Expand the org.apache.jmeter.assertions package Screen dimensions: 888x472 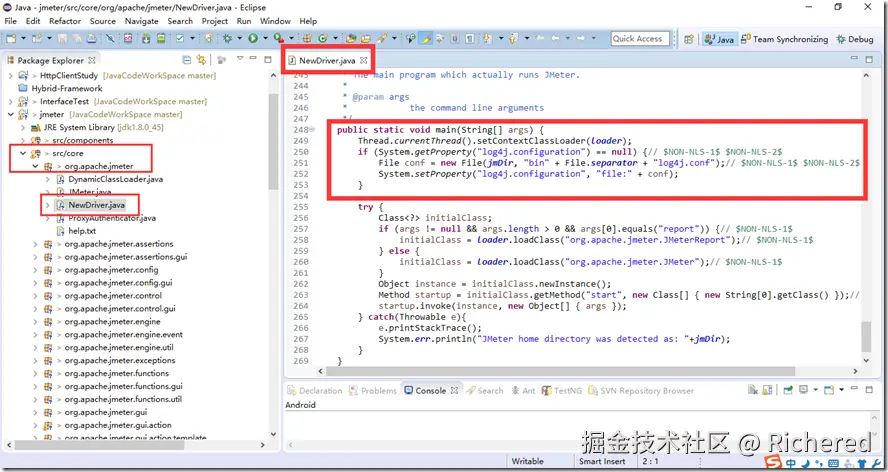(35, 244)
